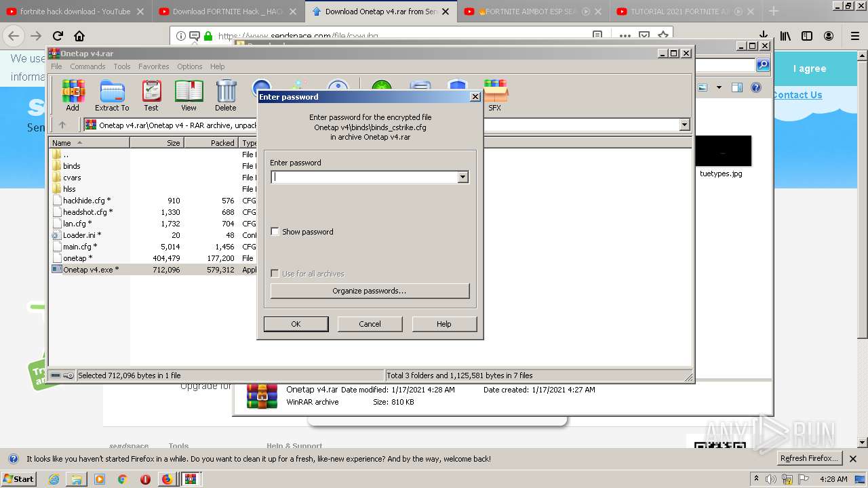The height and width of the screenshot is (488, 868).
Task: Open WinRAR Favorites menu
Action: click(x=154, y=66)
